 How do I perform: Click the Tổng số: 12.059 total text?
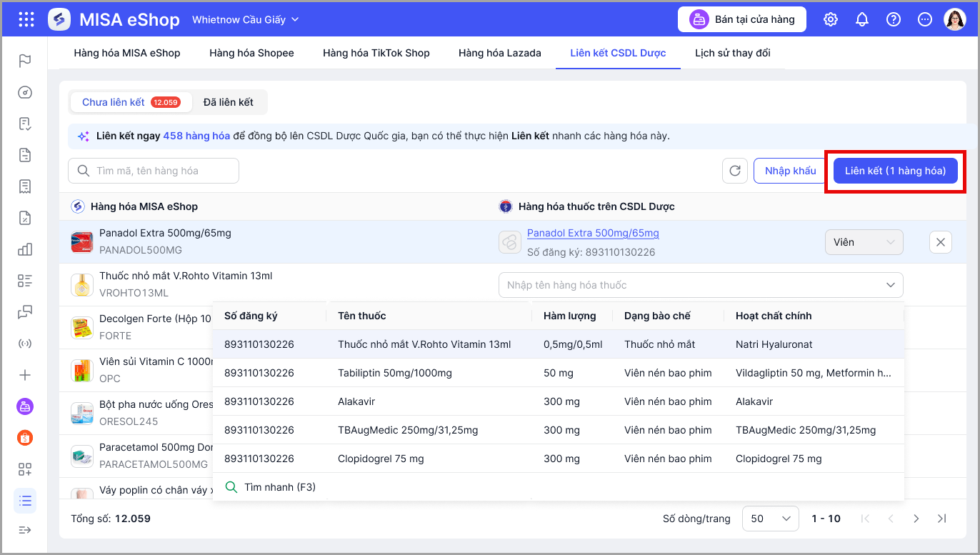coord(111,519)
